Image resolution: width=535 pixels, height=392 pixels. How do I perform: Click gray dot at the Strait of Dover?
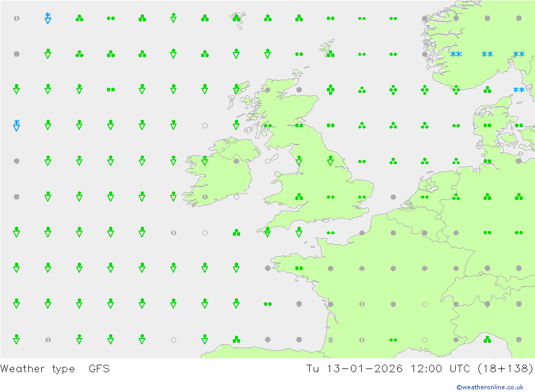pos(362,233)
